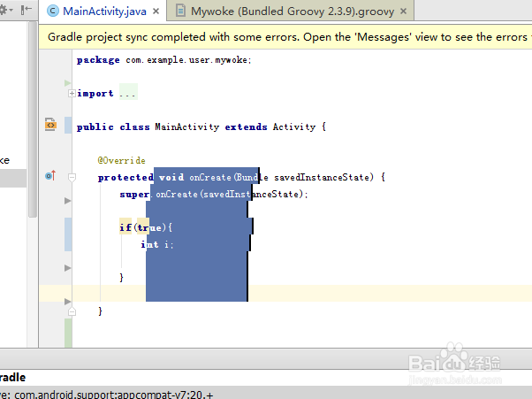Click the 'Activity' superclass name
The image size is (532, 399).
[x=294, y=127]
